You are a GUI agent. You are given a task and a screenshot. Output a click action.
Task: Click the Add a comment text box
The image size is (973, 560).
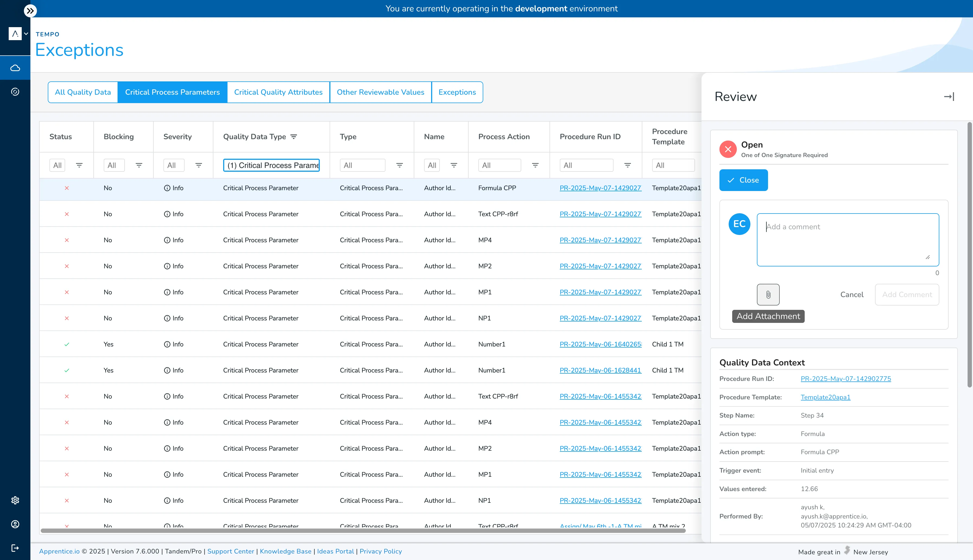click(x=848, y=240)
